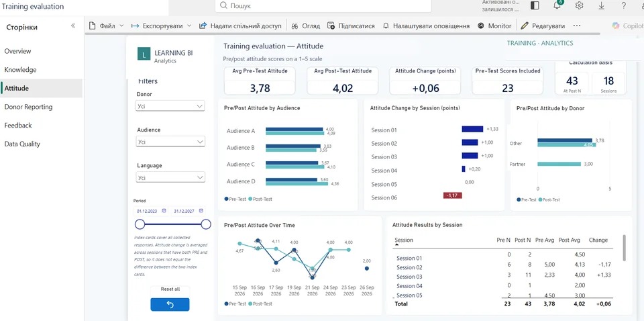Open notifications bell icon
The height and width of the screenshot is (321, 644).
(557, 6)
